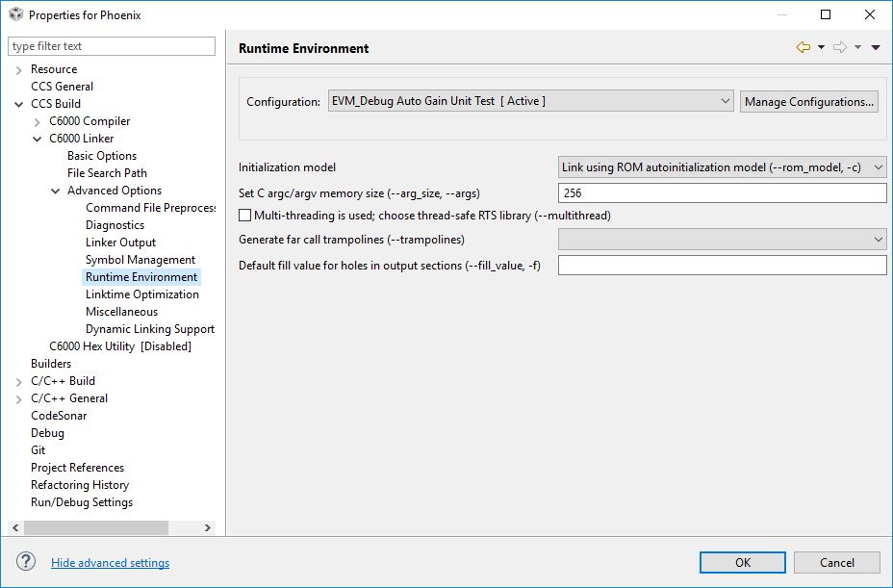Open the far call trampolines dropdown

tap(722, 240)
